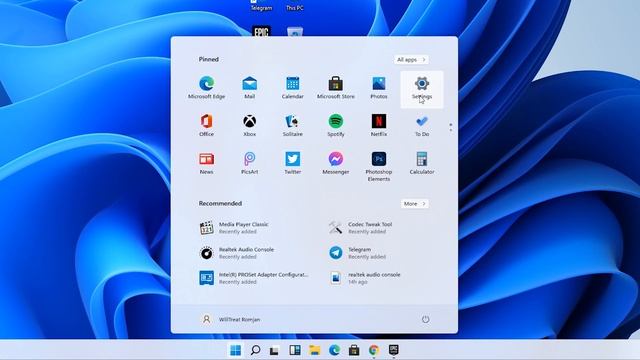Open the Xbox app
This screenshot has height=360, width=640.
249,125
